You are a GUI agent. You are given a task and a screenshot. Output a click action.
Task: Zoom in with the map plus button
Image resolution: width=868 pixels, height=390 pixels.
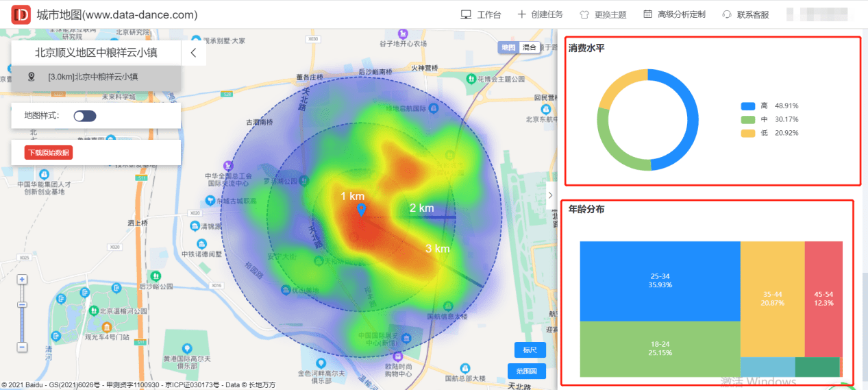22,280
